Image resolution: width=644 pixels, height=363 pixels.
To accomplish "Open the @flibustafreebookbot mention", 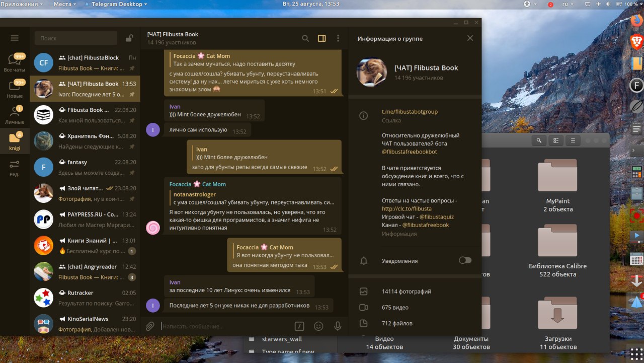I will 409,152.
